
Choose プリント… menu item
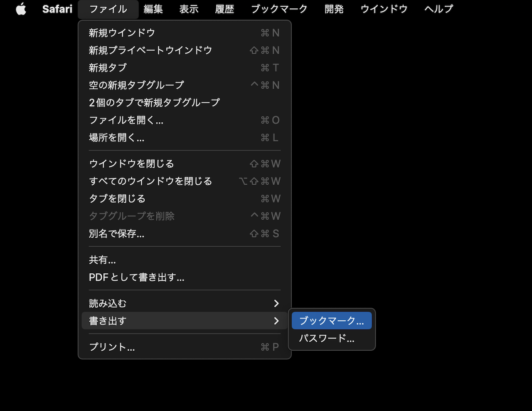point(185,347)
